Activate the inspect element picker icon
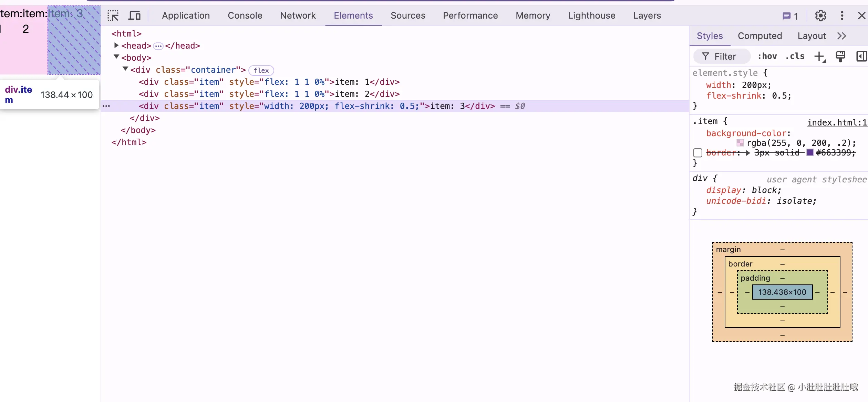Screen dimensions: 868x402 113,16
